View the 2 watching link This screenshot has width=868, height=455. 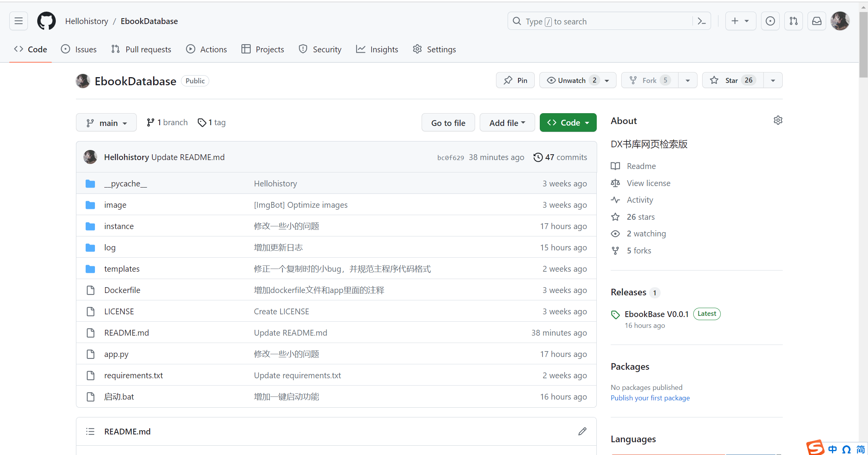[646, 233]
